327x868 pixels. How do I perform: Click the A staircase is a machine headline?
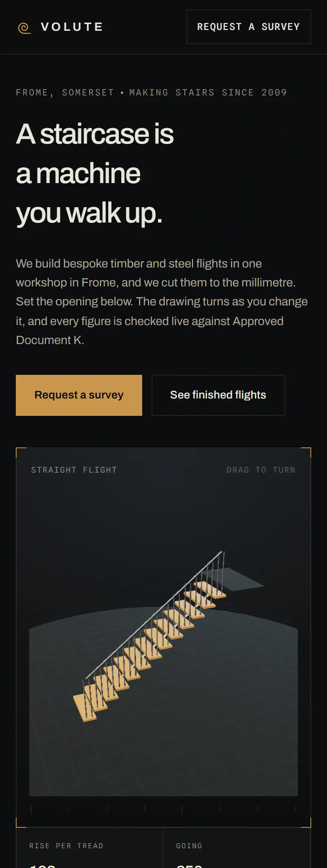(95, 173)
